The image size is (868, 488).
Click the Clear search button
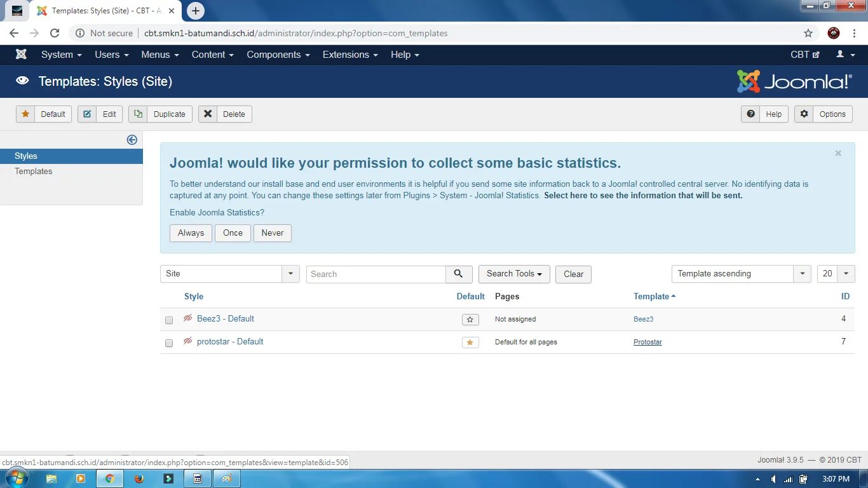(573, 274)
